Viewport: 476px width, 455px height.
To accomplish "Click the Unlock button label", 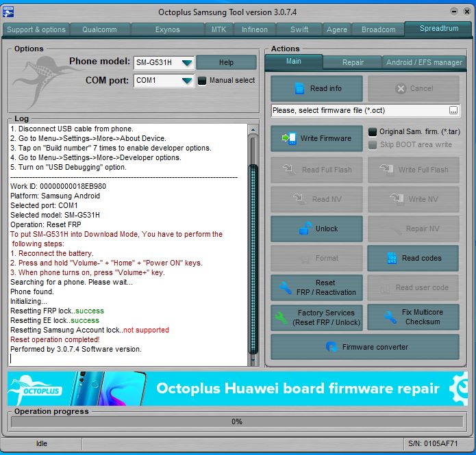I will (326, 229).
